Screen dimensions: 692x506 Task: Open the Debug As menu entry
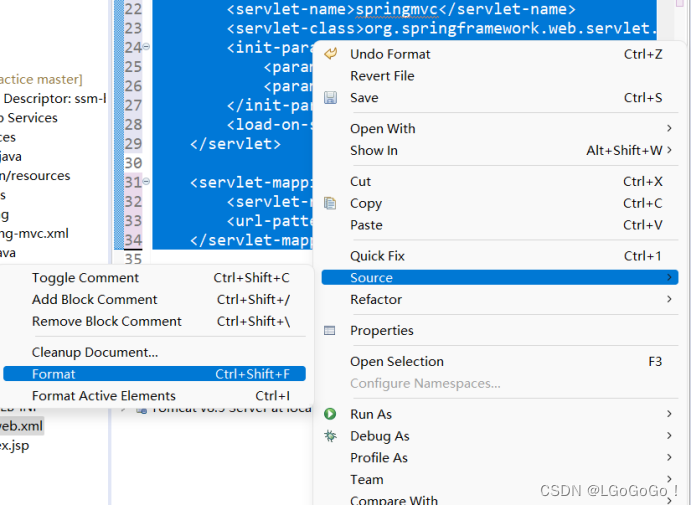[500, 436]
